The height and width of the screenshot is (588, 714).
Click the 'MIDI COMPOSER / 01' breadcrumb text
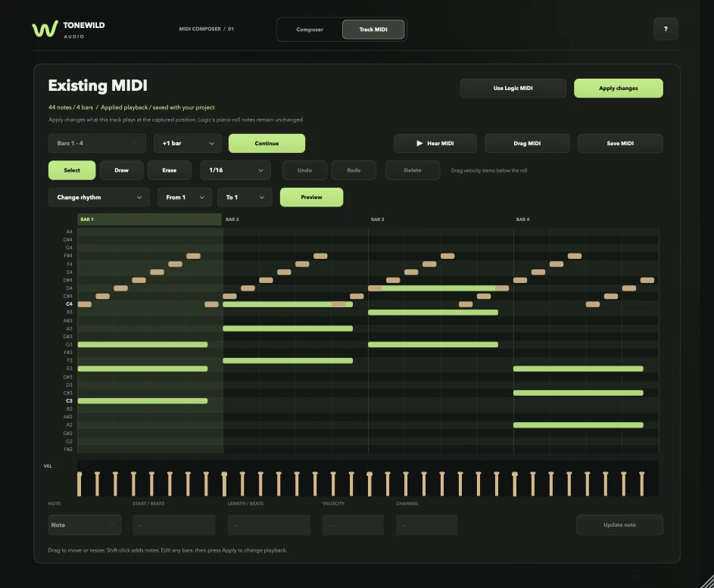[206, 29]
